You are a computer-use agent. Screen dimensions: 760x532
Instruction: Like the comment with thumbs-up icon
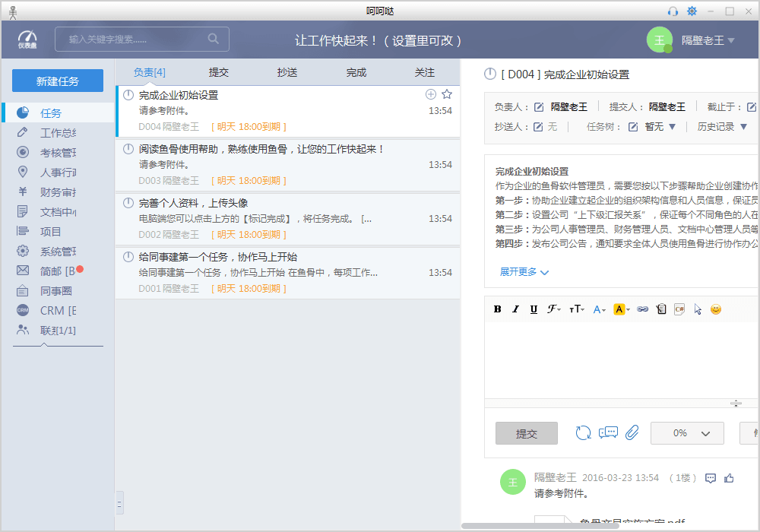[730, 478]
